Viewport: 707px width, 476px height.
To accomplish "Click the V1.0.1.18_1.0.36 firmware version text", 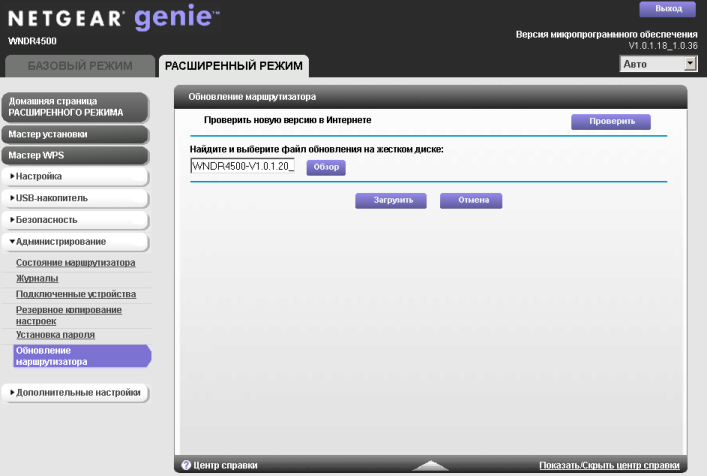I will point(663,46).
